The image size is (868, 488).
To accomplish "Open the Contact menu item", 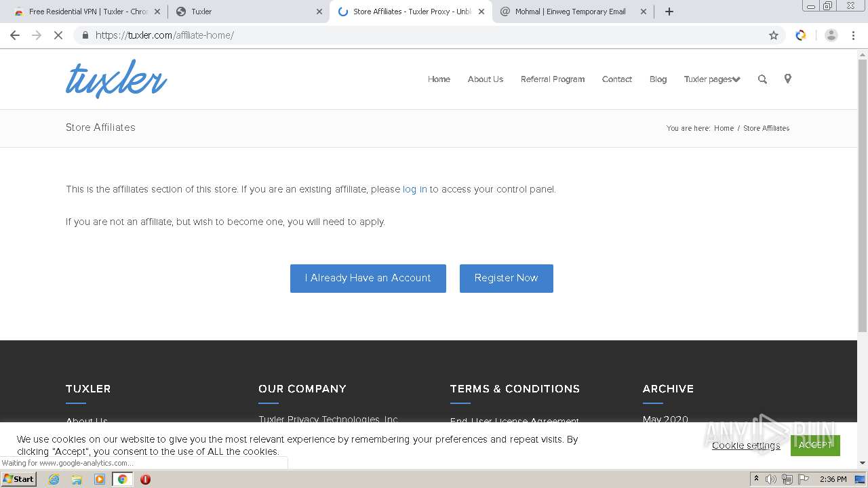I will 617,79.
